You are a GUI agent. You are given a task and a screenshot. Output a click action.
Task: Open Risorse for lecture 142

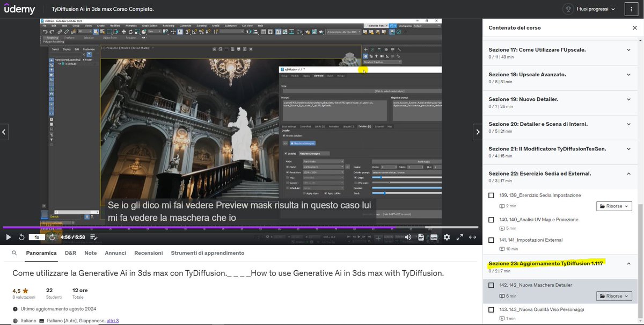[613, 295]
